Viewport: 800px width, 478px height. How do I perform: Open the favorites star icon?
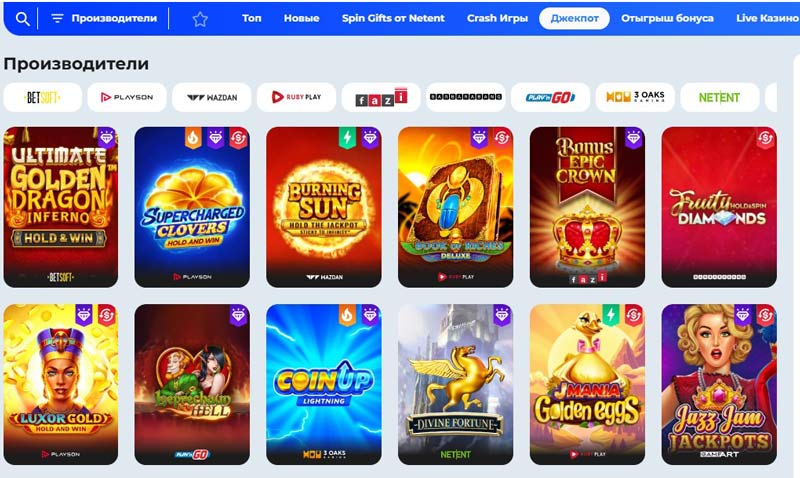coord(200,19)
